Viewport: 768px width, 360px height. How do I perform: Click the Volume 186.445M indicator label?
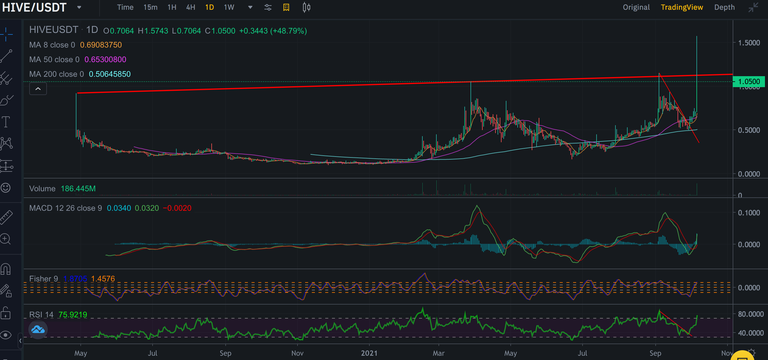(62, 189)
